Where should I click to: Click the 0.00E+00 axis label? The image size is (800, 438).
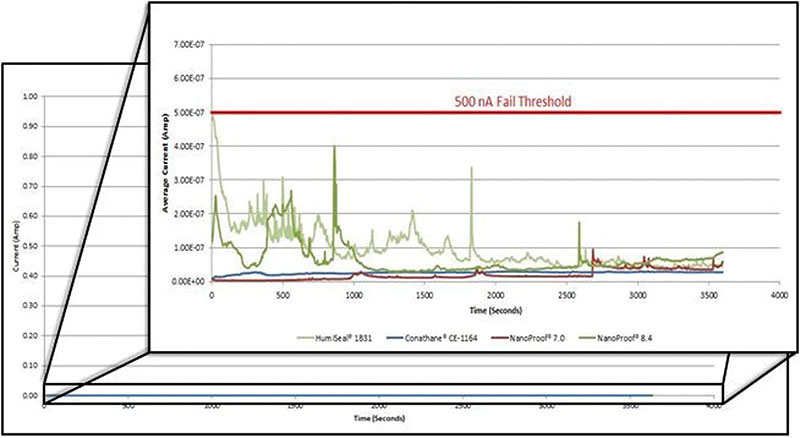click(x=188, y=281)
